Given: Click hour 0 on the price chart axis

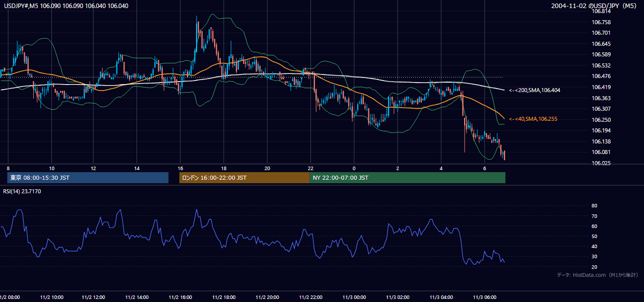Looking at the screenshot, I should pos(354,168).
